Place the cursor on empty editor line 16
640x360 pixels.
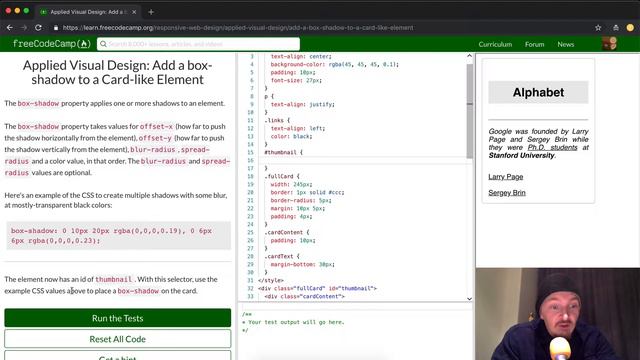363,160
